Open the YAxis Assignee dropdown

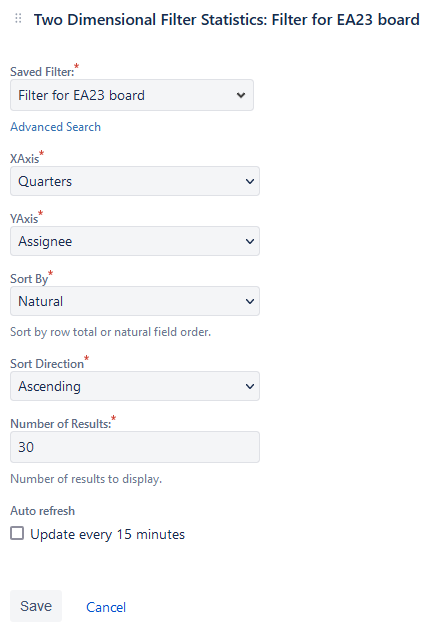pos(135,241)
